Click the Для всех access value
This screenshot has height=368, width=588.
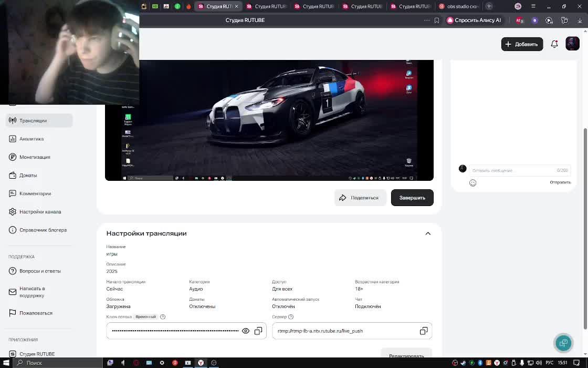pyautogui.click(x=282, y=289)
